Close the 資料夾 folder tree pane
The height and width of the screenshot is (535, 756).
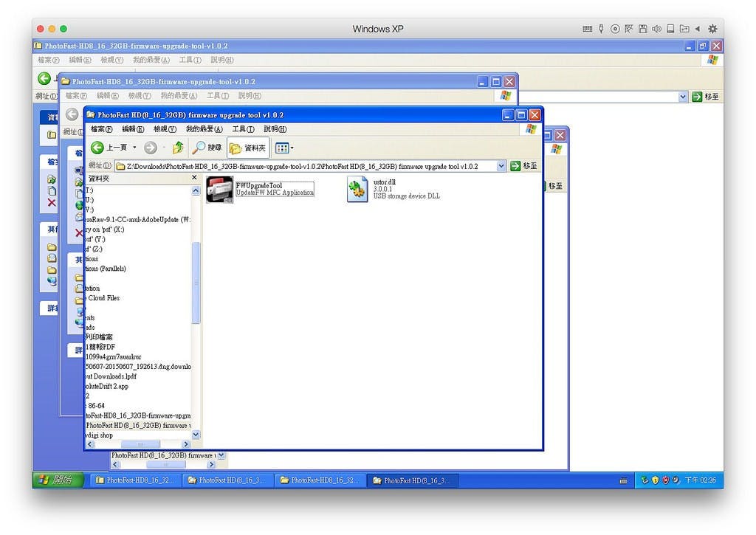tap(194, 178)
